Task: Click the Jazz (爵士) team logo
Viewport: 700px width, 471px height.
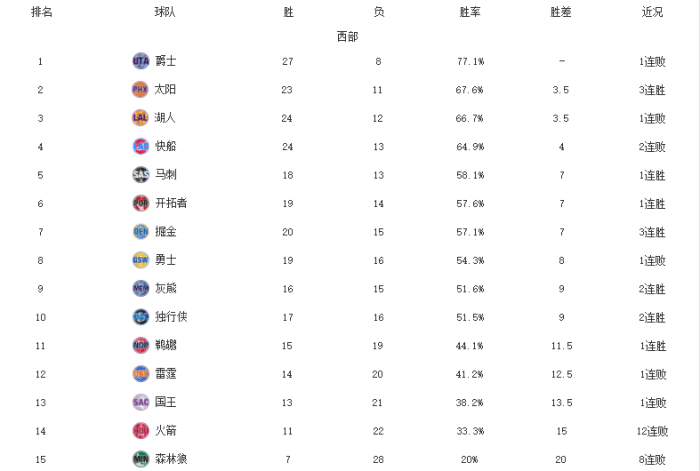Action: pyautogui.click(x=140, y=61)
